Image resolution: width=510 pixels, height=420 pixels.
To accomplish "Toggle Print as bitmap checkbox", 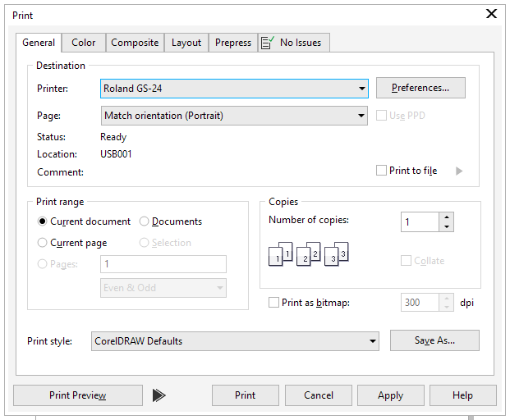I will pyautogui.click(x=274, y=303).
